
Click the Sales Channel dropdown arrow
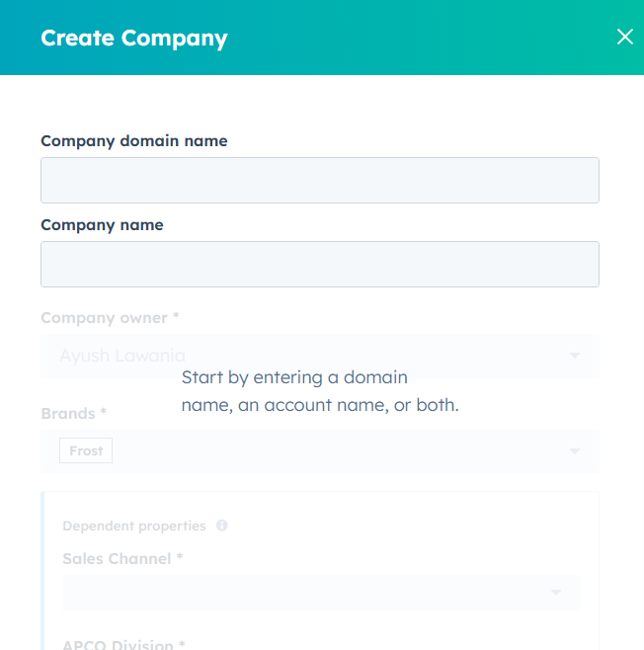coord(555,593)
